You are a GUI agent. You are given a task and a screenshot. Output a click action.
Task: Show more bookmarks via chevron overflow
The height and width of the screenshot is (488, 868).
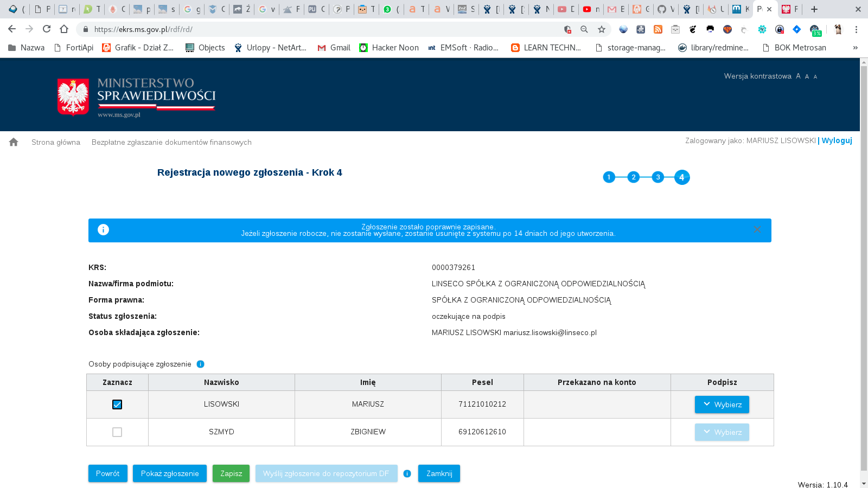(x=855, y=48)
